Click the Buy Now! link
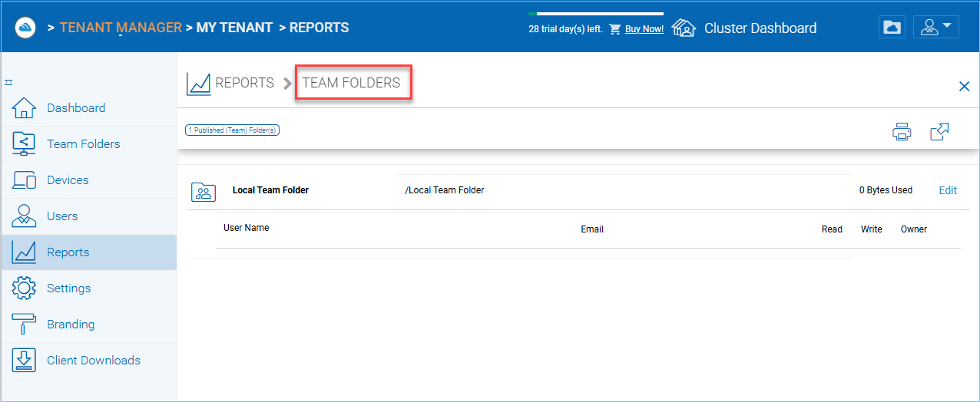Viewport: 980px width, 402px height. tap(644, 29)
